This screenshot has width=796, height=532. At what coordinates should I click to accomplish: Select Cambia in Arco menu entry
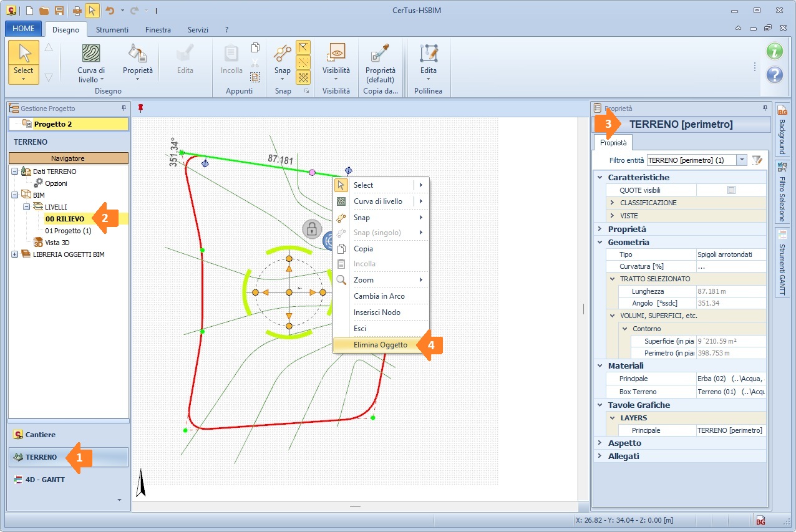pyautogui.click(x=379, y=296)
